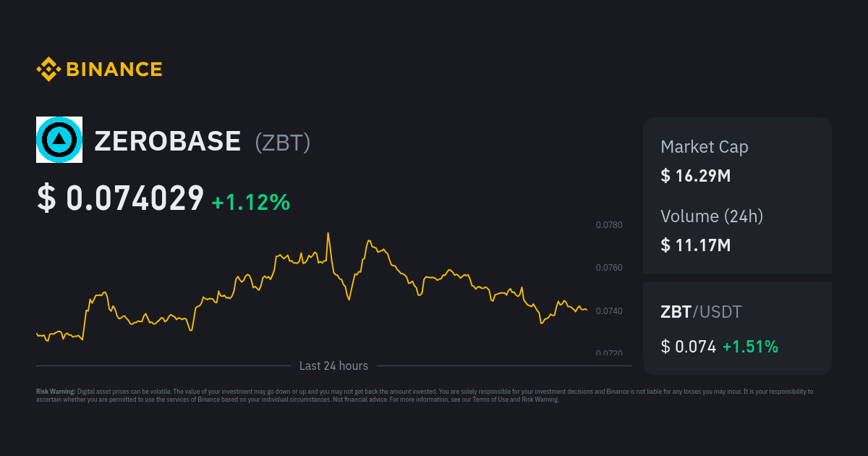Image resolution: width=868 pixels, height=456 pixels.
Task: Click the (ZBT) ticker symbol
Action: click(283, 142)
